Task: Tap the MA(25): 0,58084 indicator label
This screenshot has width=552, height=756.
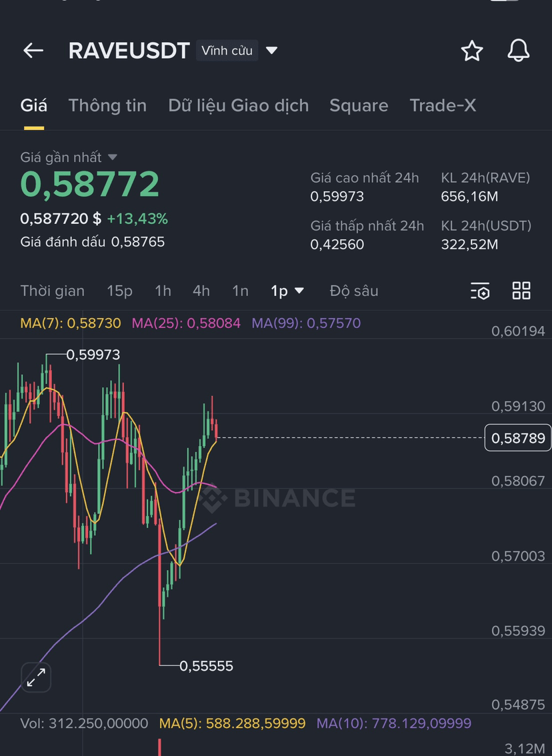Action: (186, 323)
